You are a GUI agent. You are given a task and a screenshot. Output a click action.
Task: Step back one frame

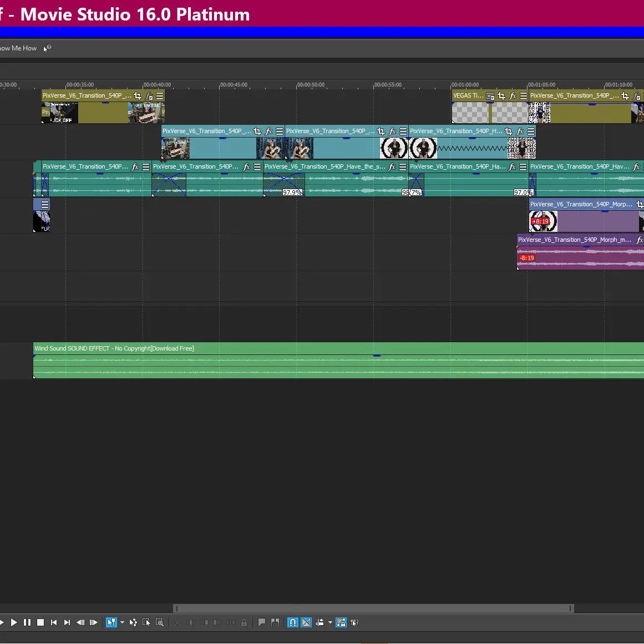coord(80,622)
